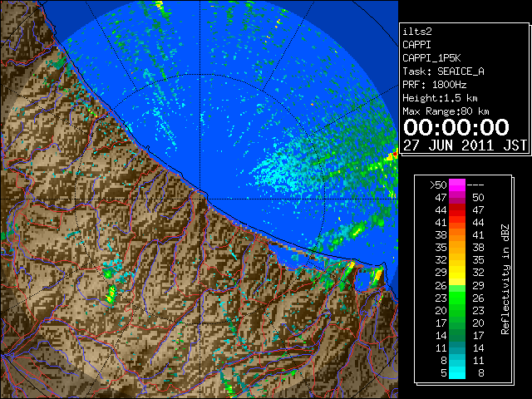Click the 'Task: SEAICE_A' text
Screen dimensions: 532x399
443,71
